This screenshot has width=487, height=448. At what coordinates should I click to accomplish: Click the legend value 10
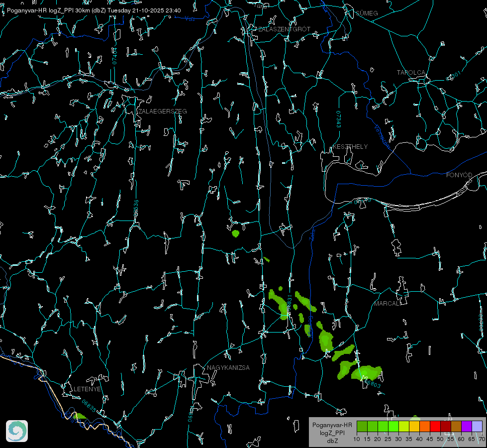coord(357,440)
